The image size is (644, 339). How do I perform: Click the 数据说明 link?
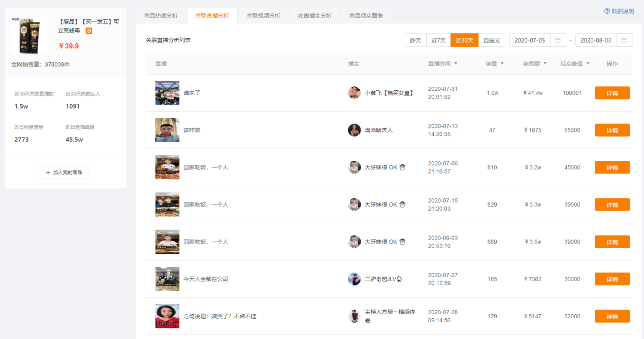click(x=619, y=11)
